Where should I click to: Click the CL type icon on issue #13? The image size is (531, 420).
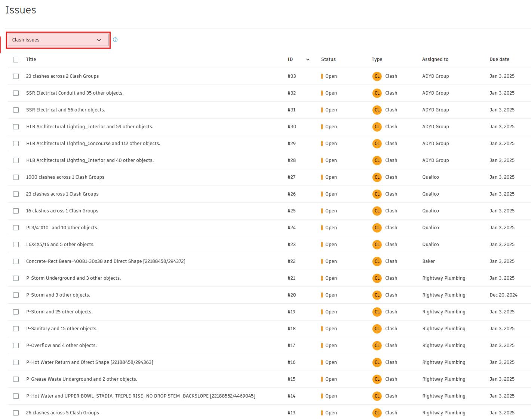377,413
